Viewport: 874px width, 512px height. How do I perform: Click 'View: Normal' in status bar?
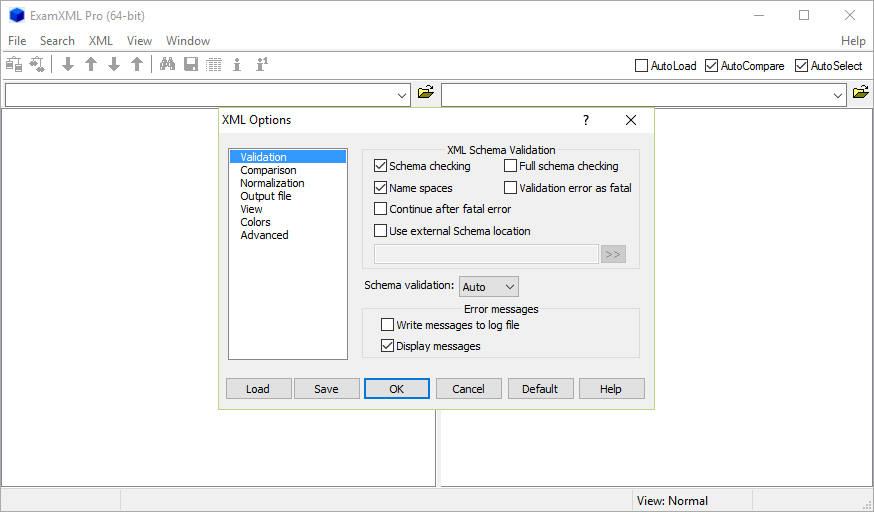(x=672, y=501)
